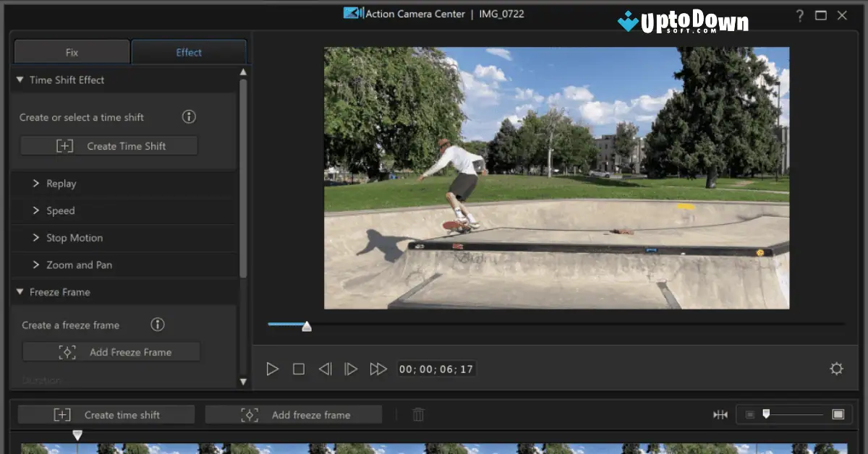Click info icon beside time shift label
This screenshot has height=454, width=868.
tap(189, 117)
